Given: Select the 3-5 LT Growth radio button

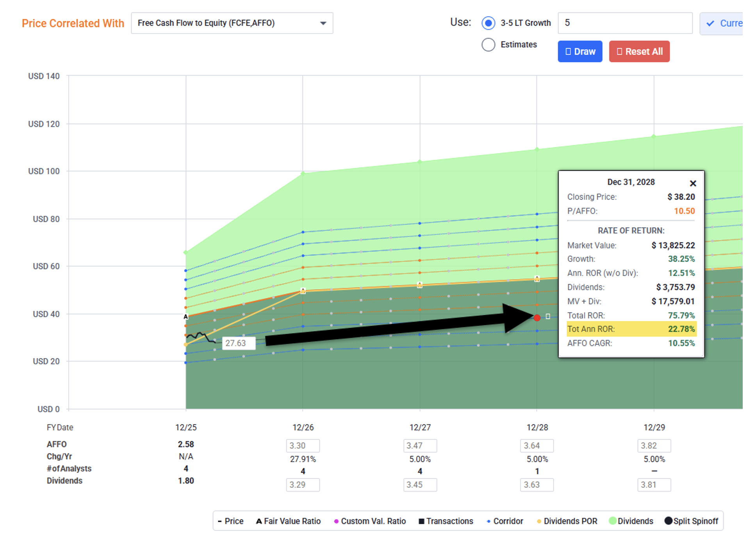Looking at the screenshot, I should tap(488, 23).
